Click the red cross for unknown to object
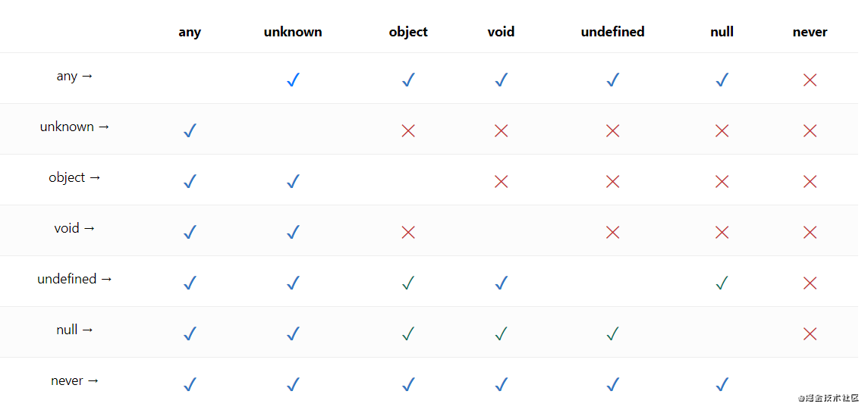868x410 pixels. [x=408, y=130]
